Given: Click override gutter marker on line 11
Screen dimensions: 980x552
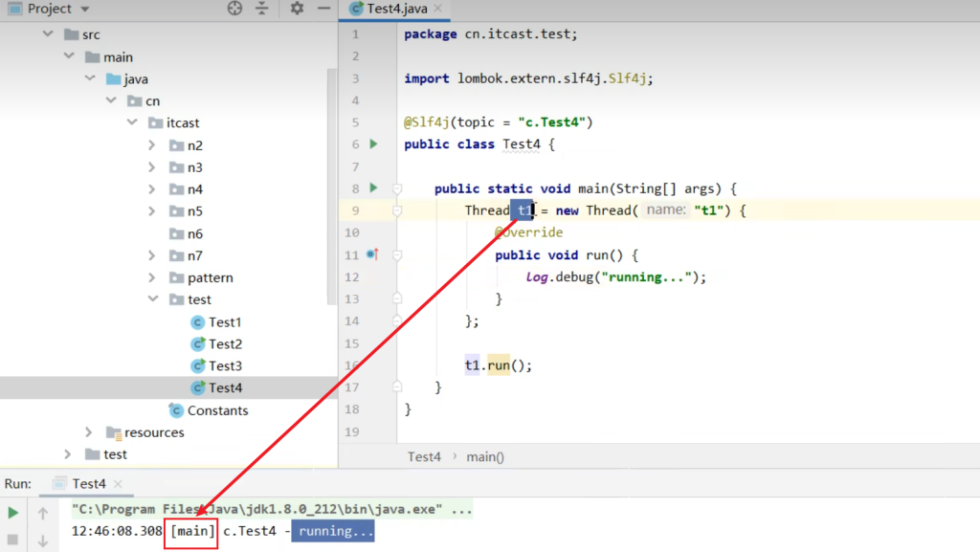Looking at the screenshot, I should pyautogui.click(x=372, y=255).
